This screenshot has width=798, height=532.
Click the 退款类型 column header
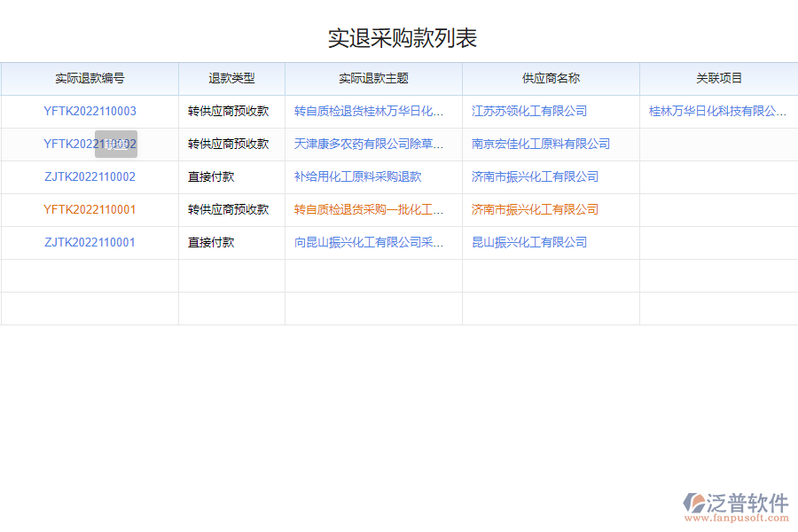(x=231, y=78)
